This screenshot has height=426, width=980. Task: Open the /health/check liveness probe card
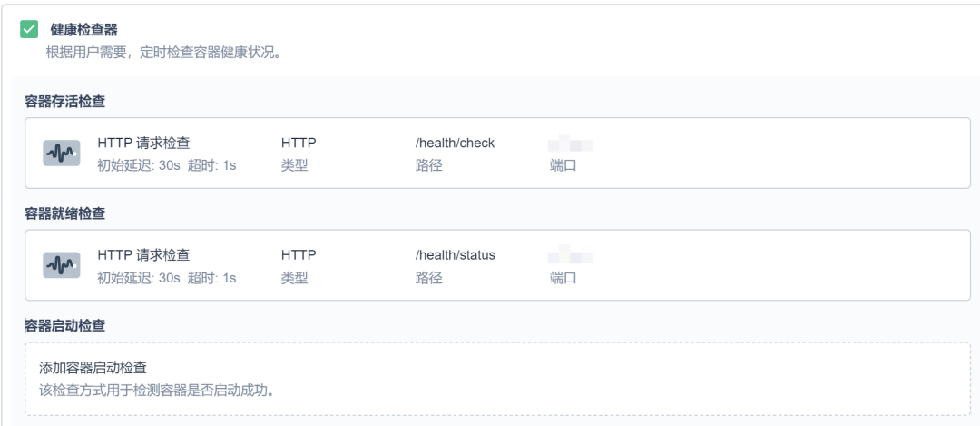point(497,153)
